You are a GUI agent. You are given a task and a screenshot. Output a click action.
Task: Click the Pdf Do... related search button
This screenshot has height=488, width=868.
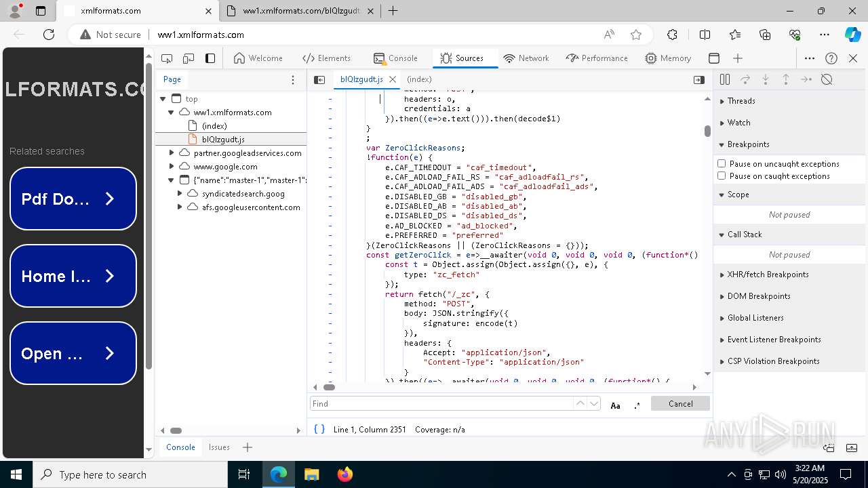click(x=73, y=199)
